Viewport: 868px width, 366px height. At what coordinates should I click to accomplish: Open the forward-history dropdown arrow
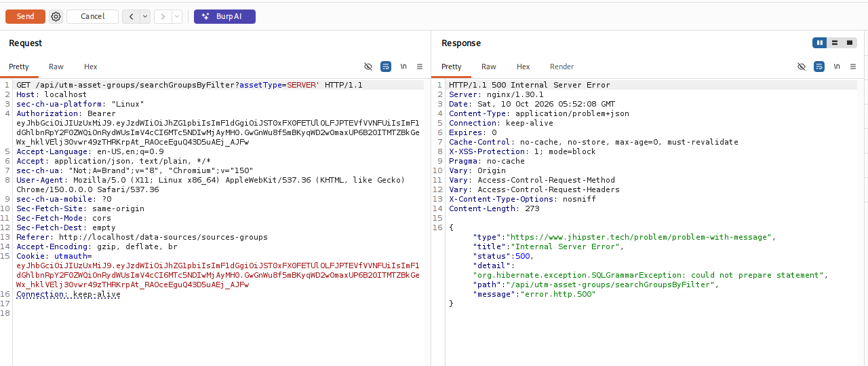177,16
